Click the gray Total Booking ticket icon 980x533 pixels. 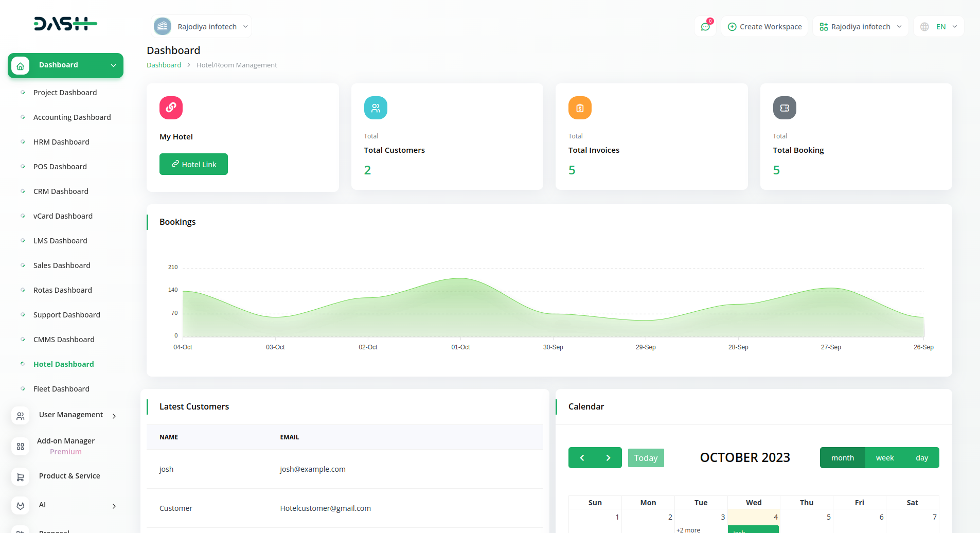pos(785,108)
